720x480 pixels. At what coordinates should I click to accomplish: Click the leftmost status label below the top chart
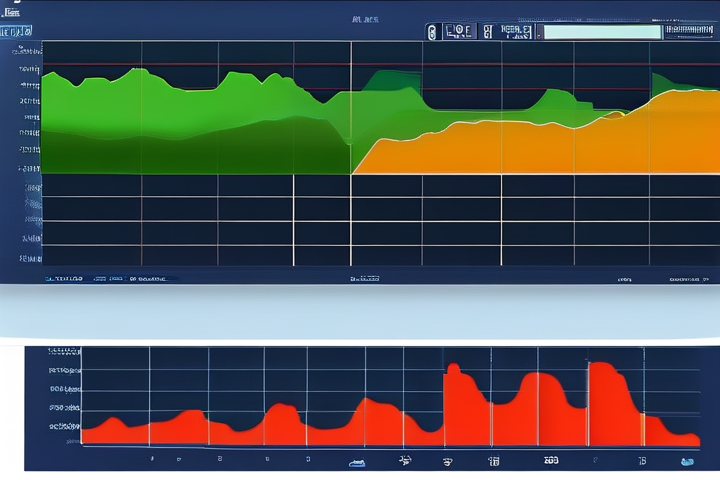coord(66,278)
